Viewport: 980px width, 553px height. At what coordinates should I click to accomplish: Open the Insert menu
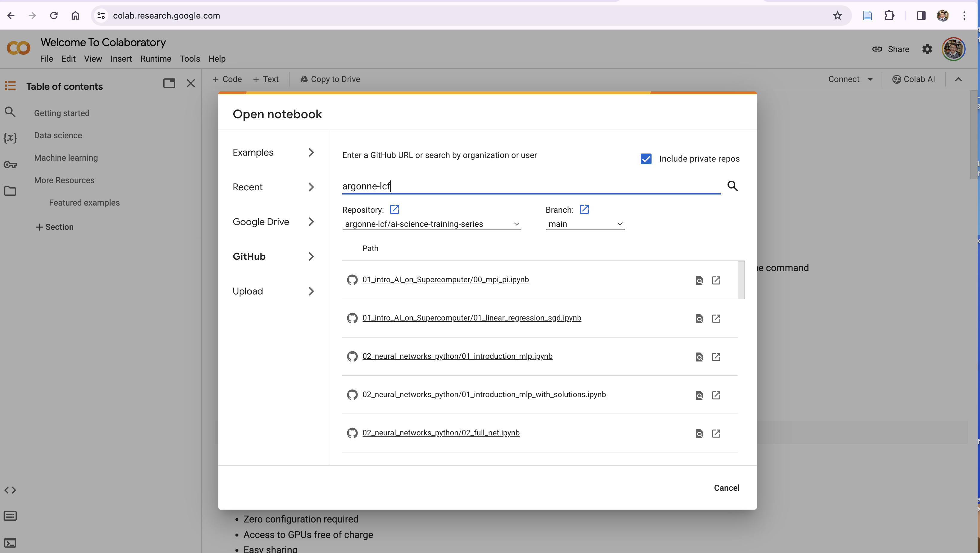pyautogui.click(x=121, y=59)
